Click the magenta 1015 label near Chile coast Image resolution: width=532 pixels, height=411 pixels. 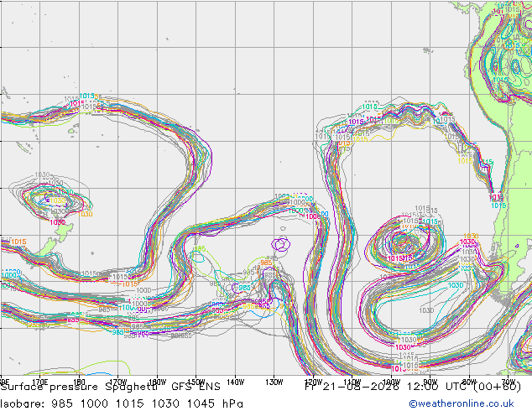tap(496, 197)
